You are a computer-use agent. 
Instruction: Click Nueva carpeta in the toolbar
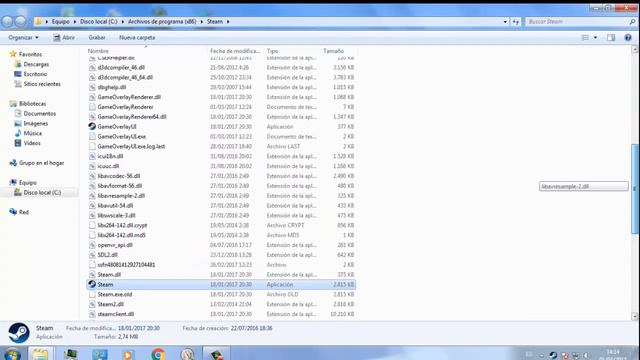[x=137, y=38]
